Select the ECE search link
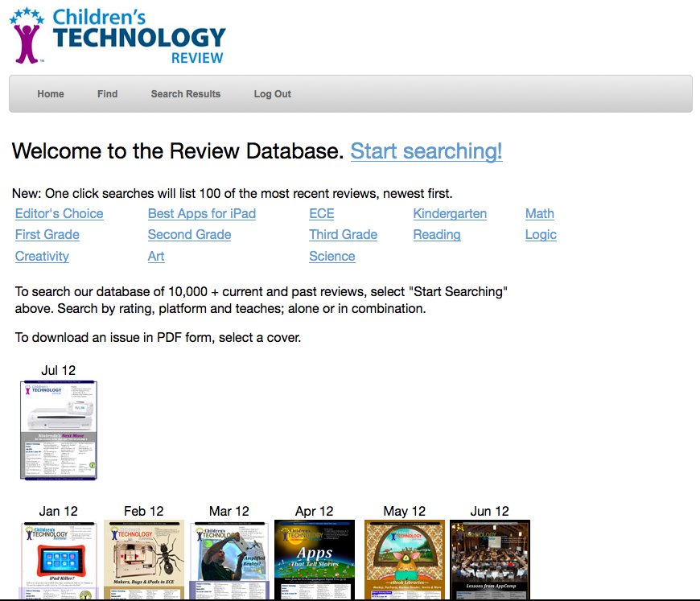700x601 pixels. pyautogui.click(x=321, y=213)
